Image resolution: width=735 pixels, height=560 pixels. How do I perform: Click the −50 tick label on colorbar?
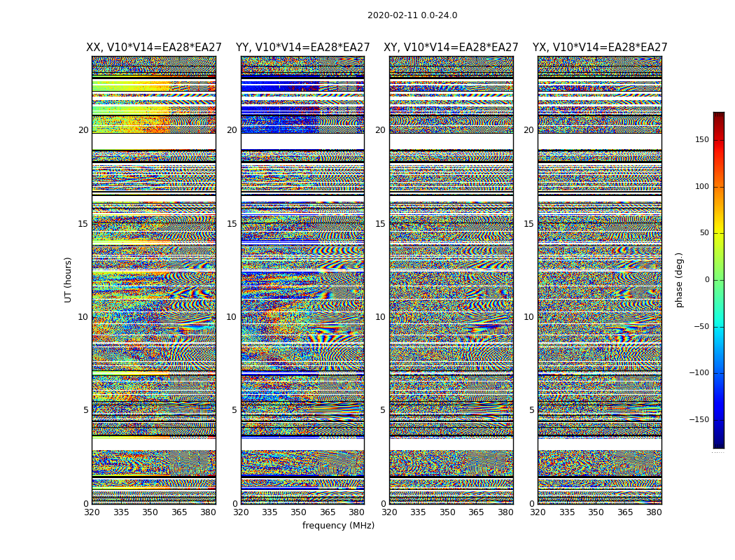coord(701,327)
